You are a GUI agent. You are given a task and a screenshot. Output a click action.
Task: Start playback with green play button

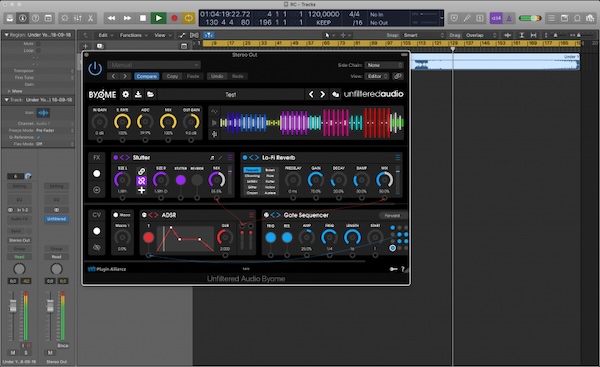[x=158, y=18]
